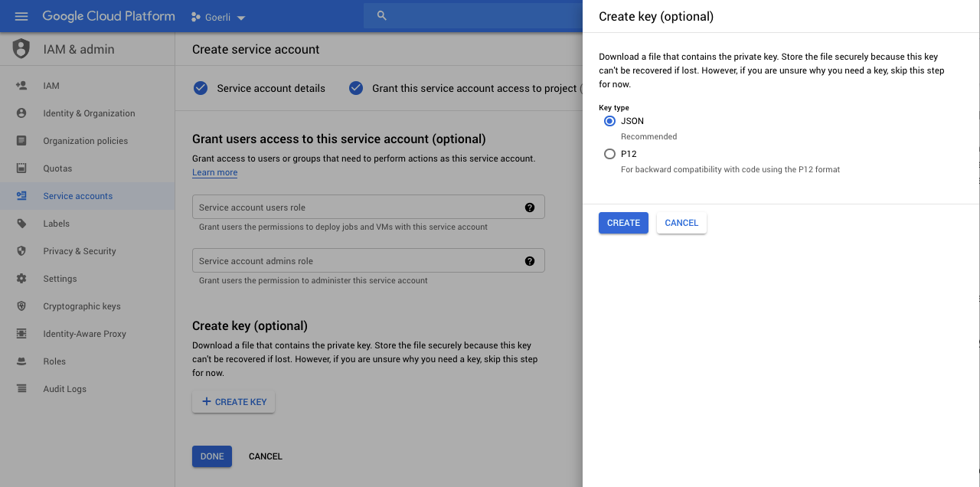Click the CREATE KEY button

[234, 402]
